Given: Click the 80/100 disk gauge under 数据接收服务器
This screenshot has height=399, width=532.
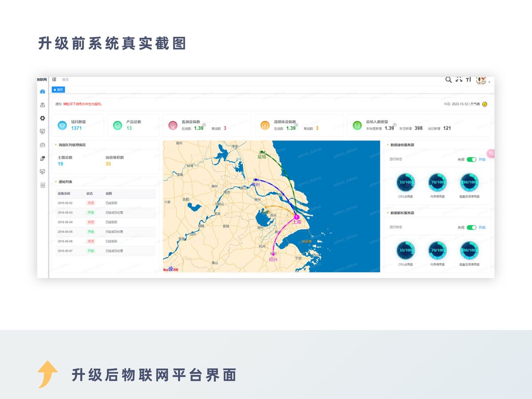Looking at the screenshot, I should pos(469,182).
